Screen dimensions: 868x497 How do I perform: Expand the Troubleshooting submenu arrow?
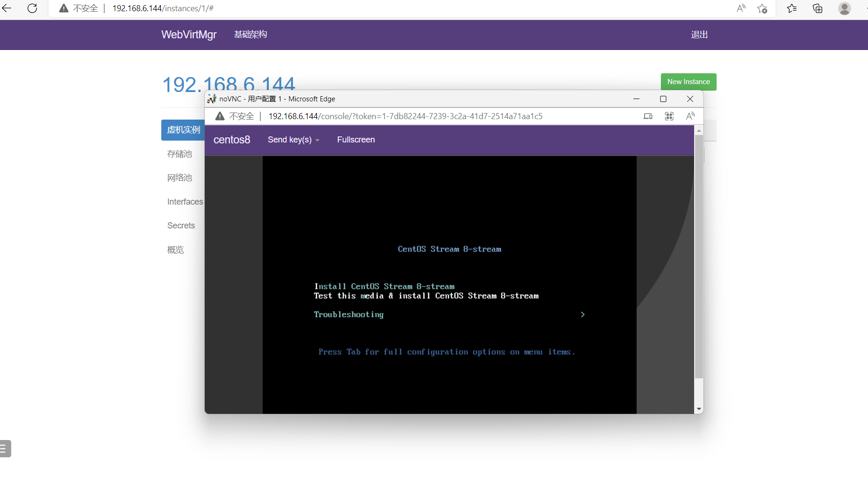point(583,315)
